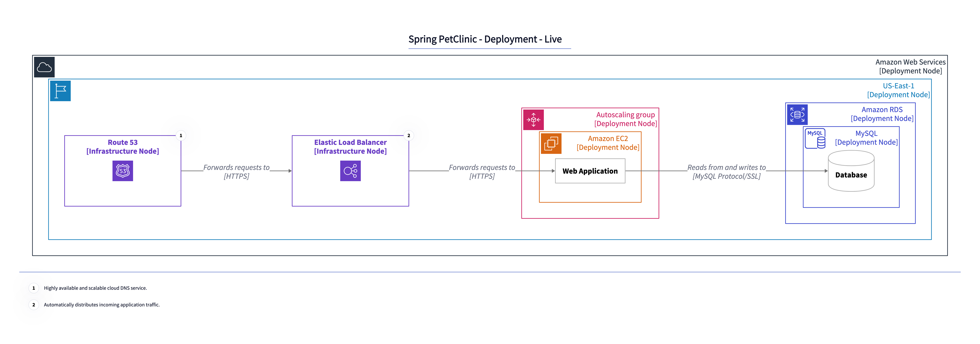Click the AWS cloud icon
The width and height of the screenshot is (980, 344).
(x=44, y=67)
